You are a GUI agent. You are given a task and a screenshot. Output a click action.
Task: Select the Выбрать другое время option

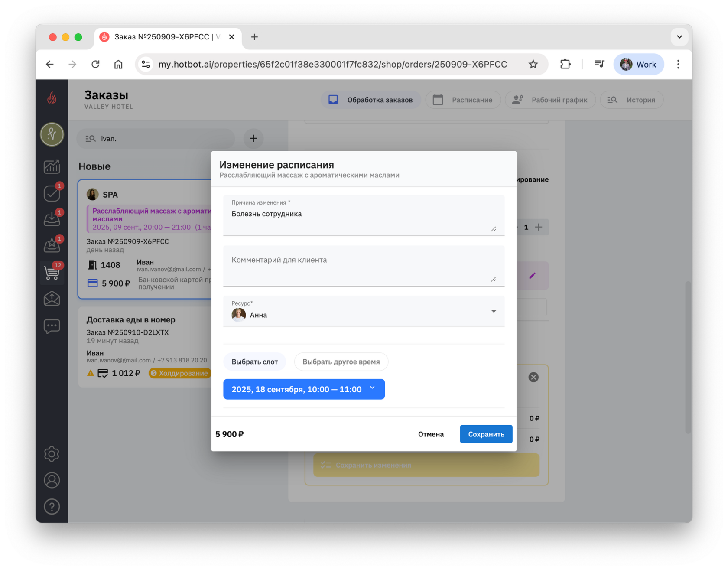[x=341, y=362]
